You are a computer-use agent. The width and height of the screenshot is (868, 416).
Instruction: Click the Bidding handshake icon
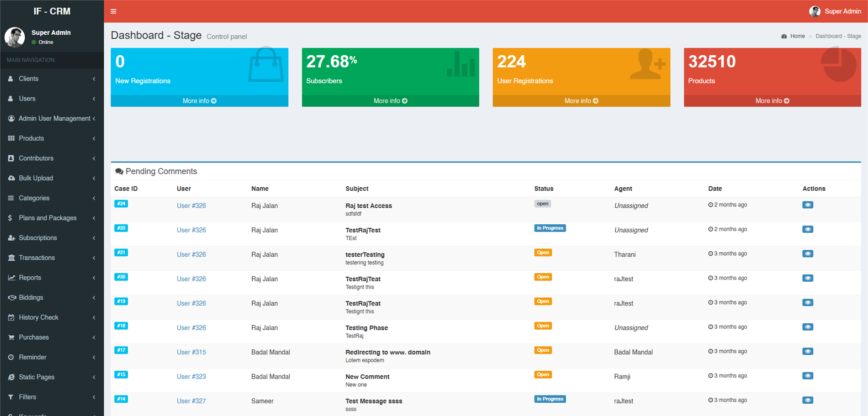[x=12, y=297]
